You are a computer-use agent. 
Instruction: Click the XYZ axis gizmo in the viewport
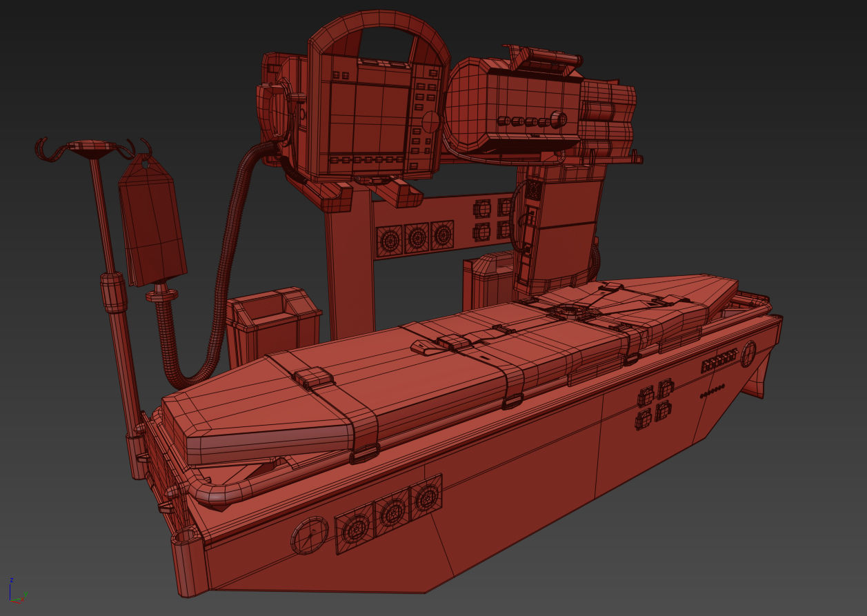17,593
